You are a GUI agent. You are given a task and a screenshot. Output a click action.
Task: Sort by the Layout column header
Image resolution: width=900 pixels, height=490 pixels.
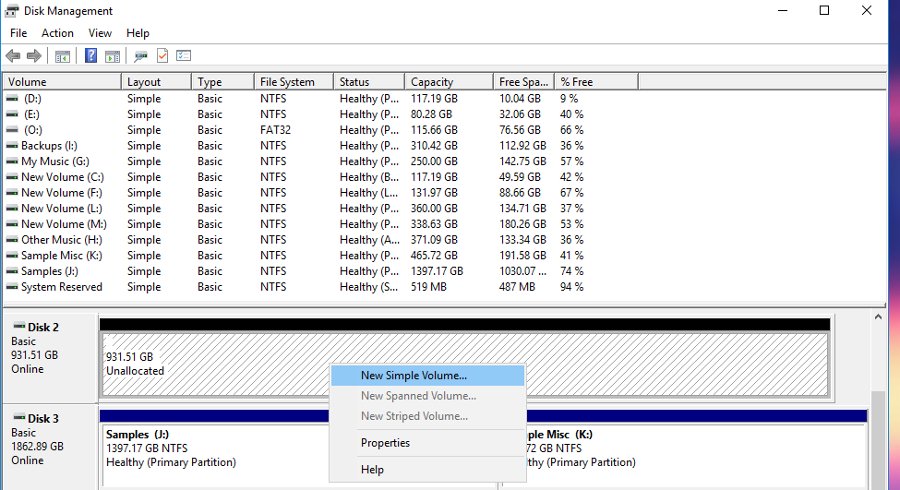(156, 82)
